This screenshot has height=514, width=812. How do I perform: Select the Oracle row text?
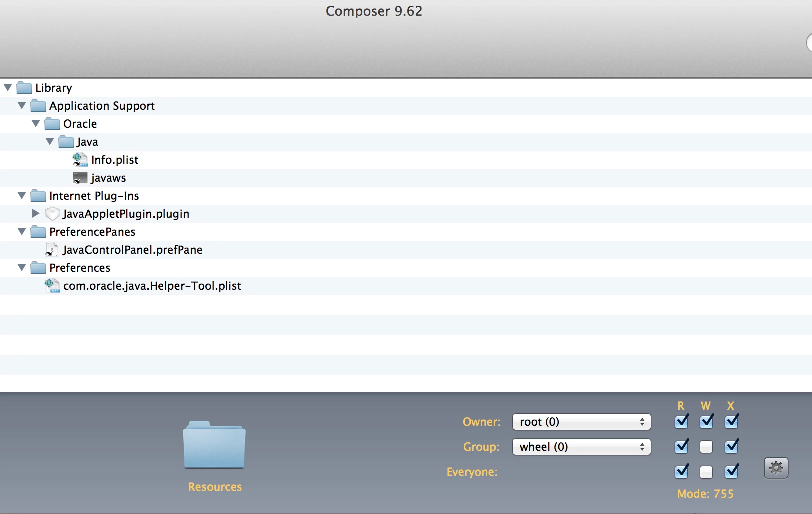[x=80, y=124]
